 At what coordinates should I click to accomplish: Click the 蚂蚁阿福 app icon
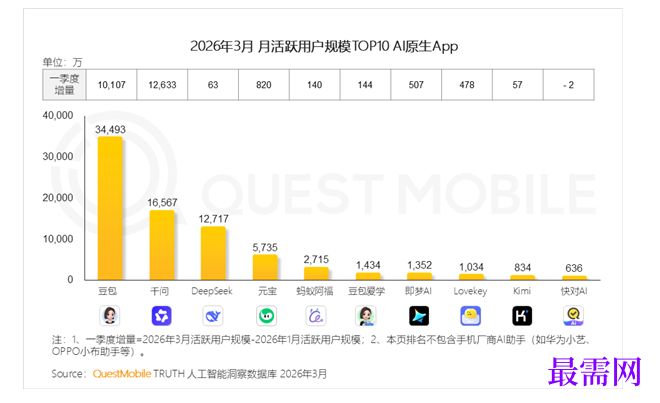[316, 316]
